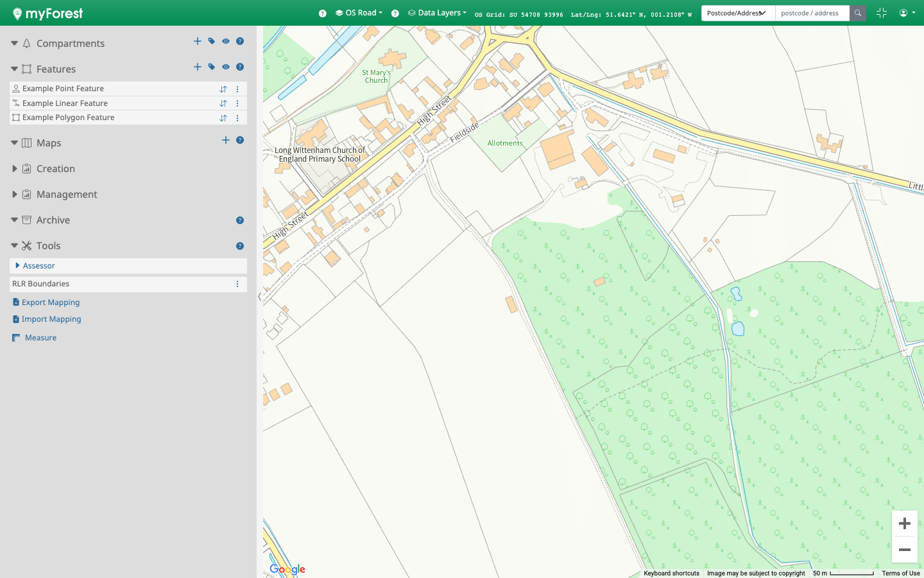Zoom out on the map

905,550
